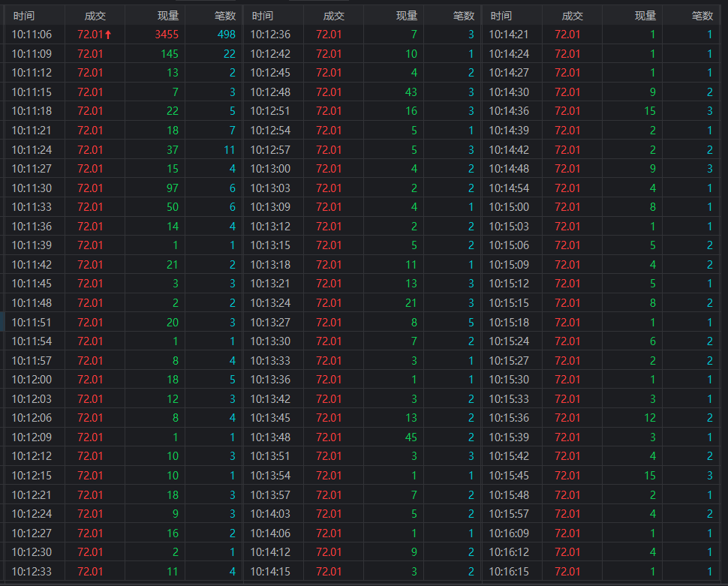Click the 10:15:24 time entry
This screenshot has width=728, height=586.
(x=509, y=341)
